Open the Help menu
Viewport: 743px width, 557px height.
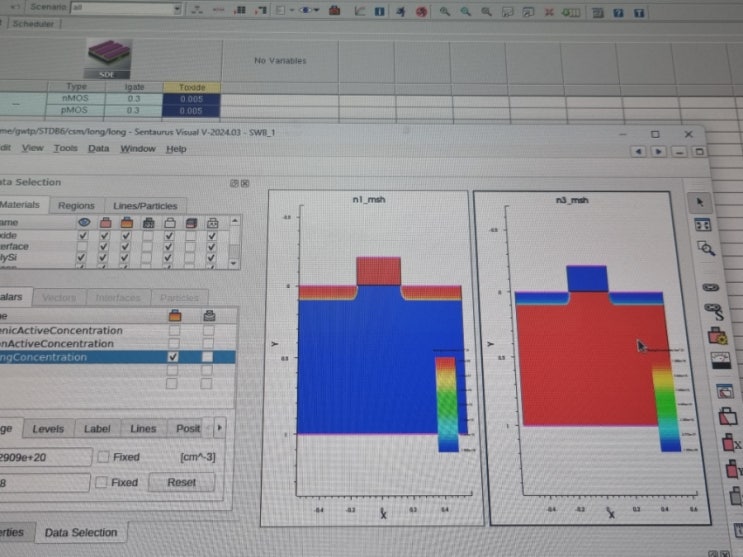[176, 149]
